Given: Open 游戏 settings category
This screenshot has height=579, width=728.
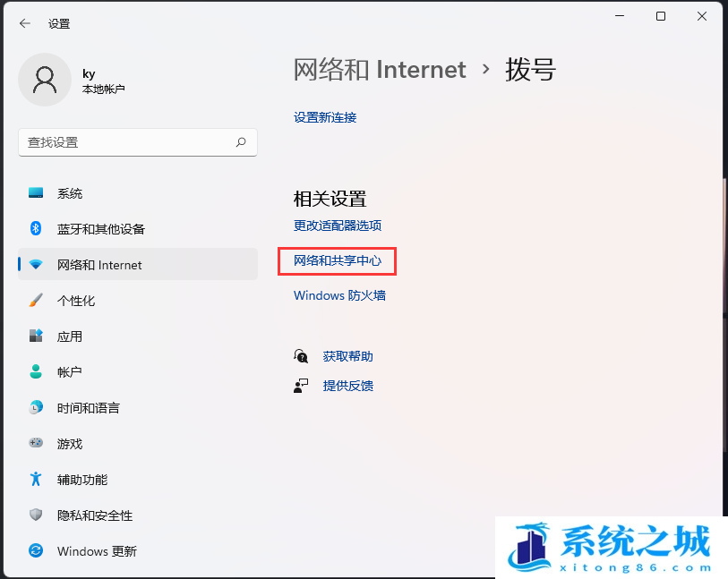Looking at the screenshot, I should 137,443.
